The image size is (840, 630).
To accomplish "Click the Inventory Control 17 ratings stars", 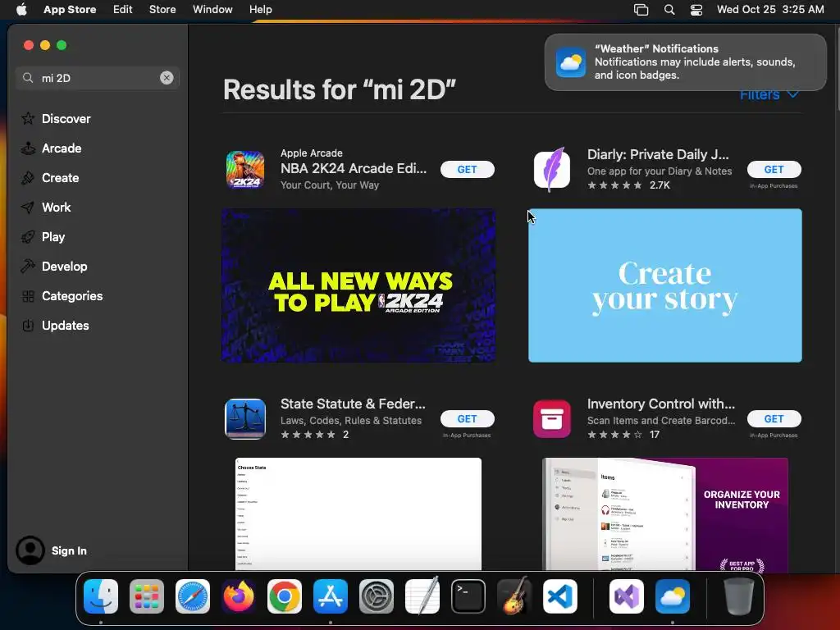I will click(623, 435).
